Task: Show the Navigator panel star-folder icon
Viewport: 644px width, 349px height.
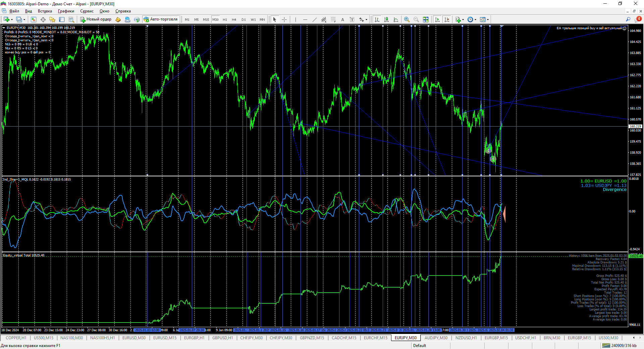Action: 52,19
